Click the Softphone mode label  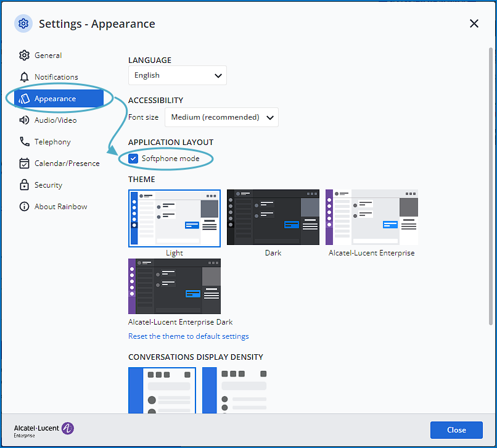(171, 159)
